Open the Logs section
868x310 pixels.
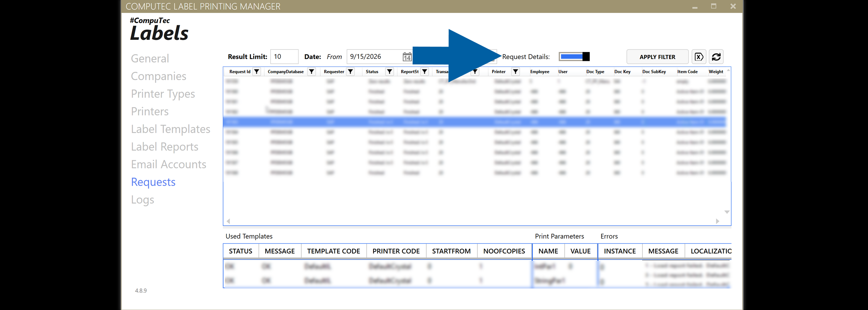point(142,200)
